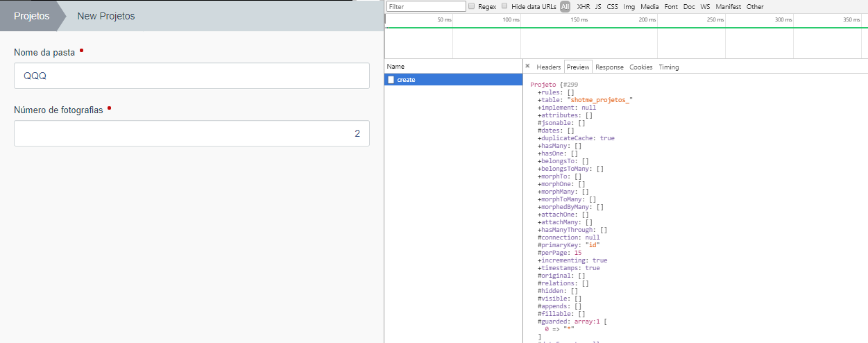Viewport: 868px width, 343px height.
Task: Click the #perPage: 15 line
Action: pos(560,253)
